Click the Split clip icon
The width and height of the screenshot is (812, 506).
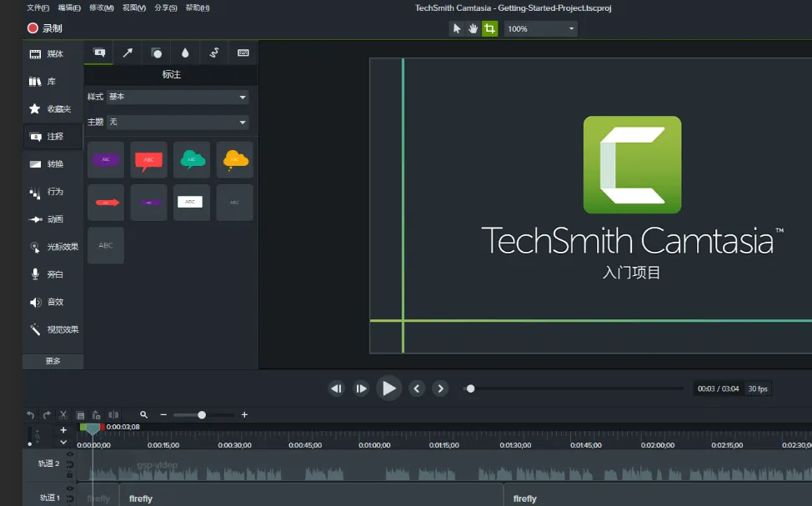click(x=113, y=415)
